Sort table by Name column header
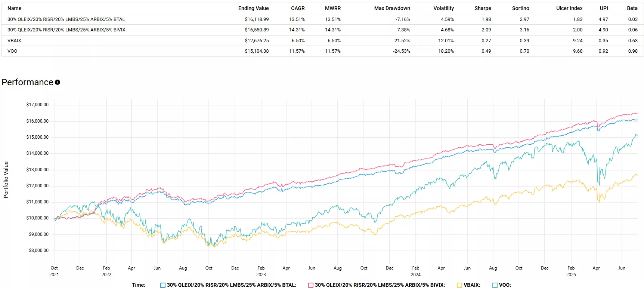The width and height of the screenshot is (644, 289). click(x=15, y=8)
